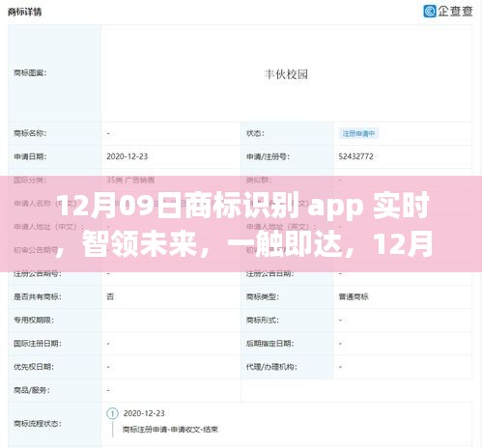Click the 优先权日期 label

pyautogui.click(x=34, y=367)
